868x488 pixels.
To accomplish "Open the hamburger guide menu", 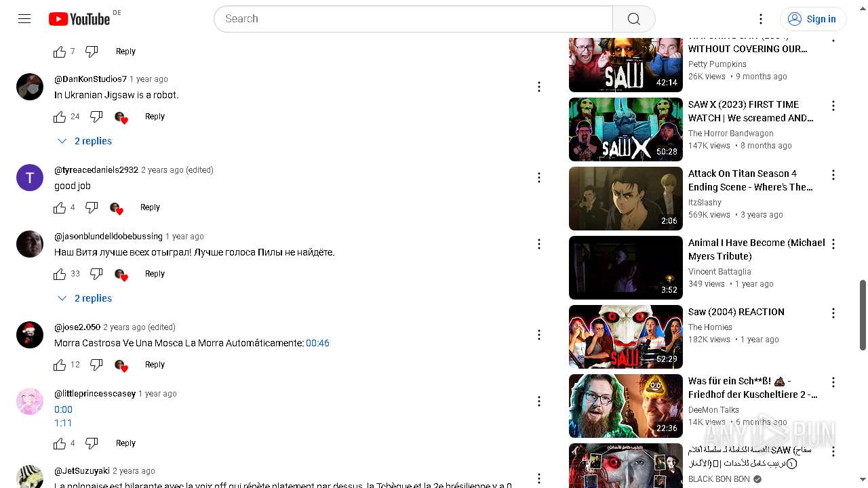I will coord(24,19).
